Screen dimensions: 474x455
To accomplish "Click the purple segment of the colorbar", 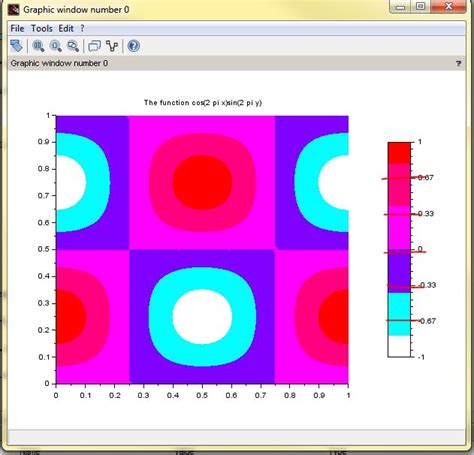I will pos(399,271).
